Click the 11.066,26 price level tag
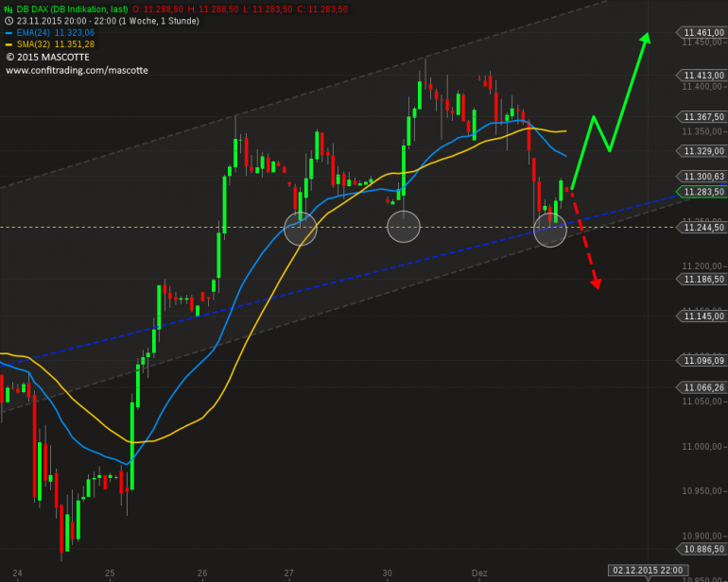Viewport: 728px width, 582px height. click(701, 387)
